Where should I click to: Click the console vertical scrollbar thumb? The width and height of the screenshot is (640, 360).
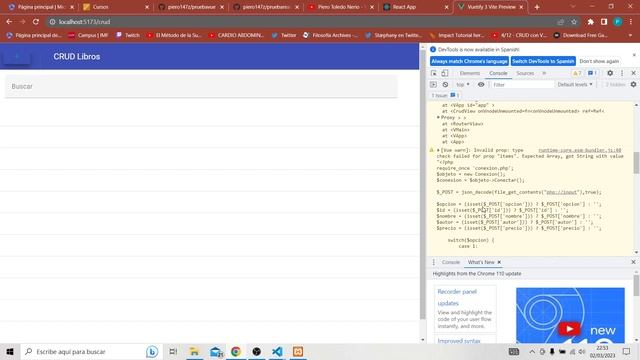coord(636,162)
